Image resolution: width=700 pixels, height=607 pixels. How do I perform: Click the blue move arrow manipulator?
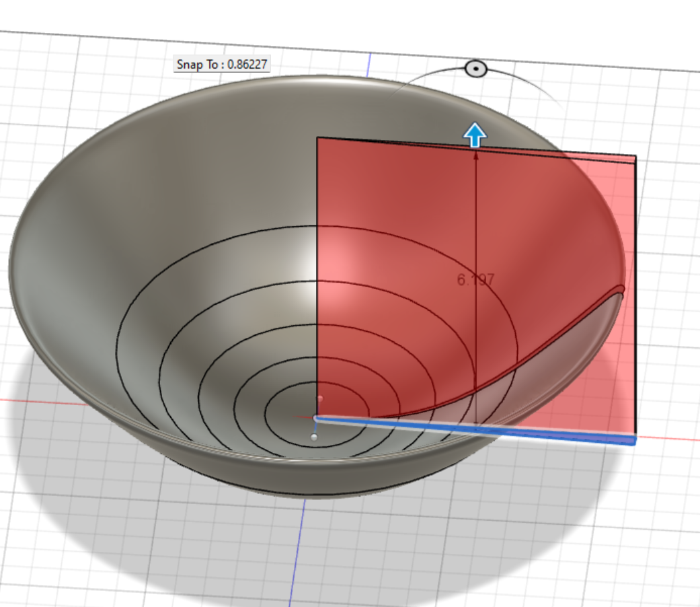tap(475, 135)
